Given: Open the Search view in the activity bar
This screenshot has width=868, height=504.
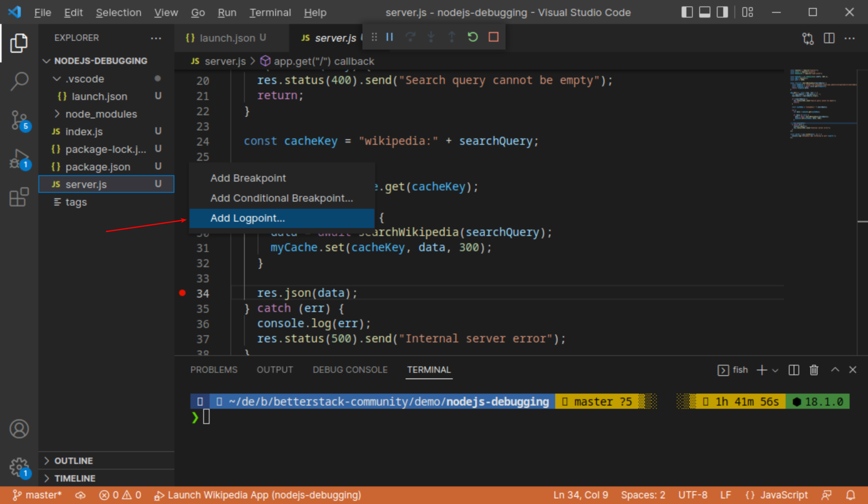Looking at the screenshot, I should pos(19,80).
